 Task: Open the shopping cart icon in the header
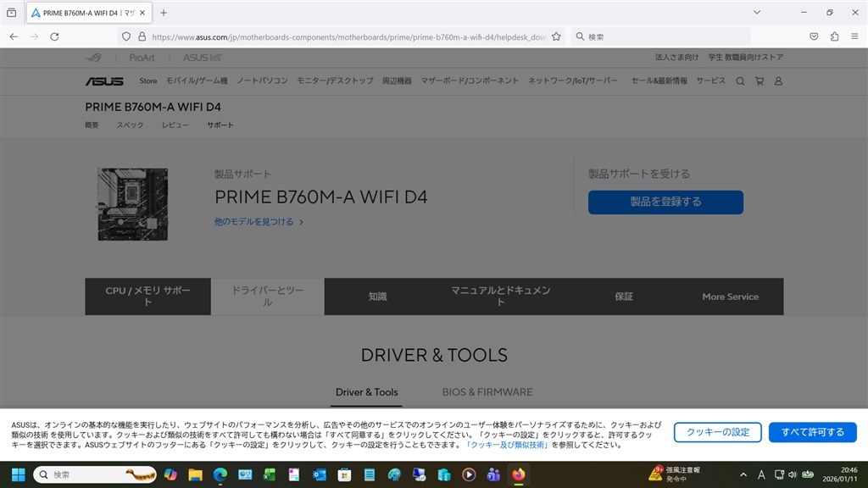(x=759, y=80)
